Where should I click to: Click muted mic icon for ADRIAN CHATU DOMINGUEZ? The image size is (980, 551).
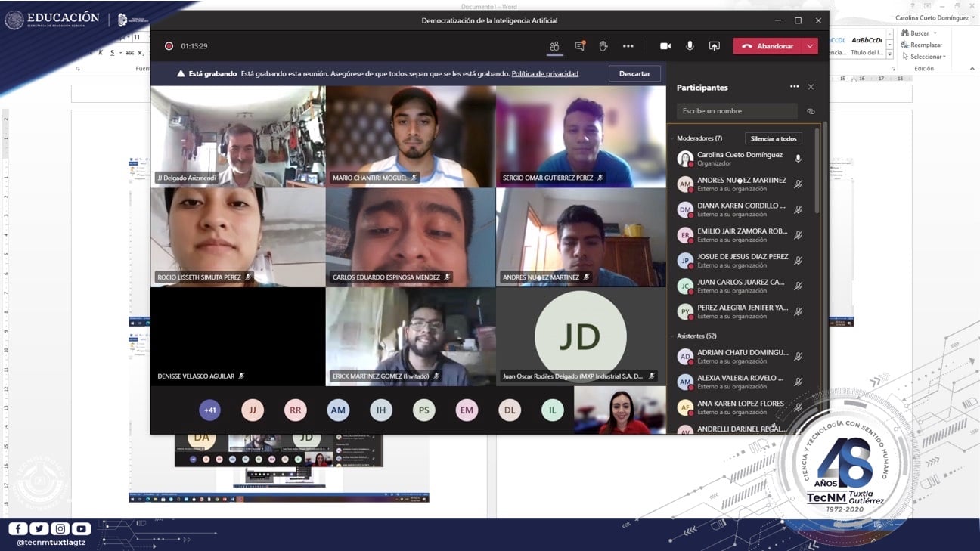point(798,356)
